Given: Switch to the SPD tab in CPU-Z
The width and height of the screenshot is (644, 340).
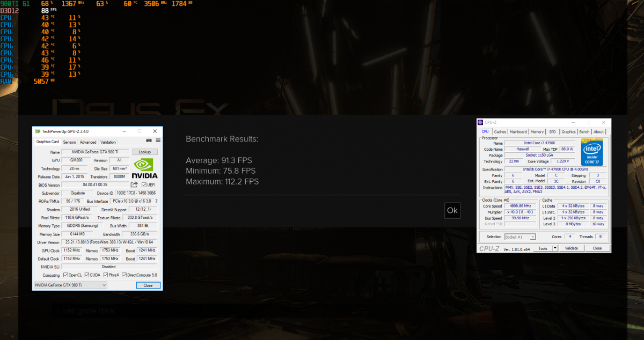Looking at the screenshot, I should click(x=553, y=131).
